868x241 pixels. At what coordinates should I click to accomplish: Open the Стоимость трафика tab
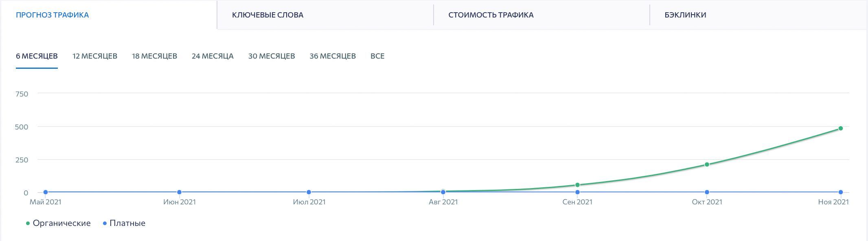tap(491, 15)
